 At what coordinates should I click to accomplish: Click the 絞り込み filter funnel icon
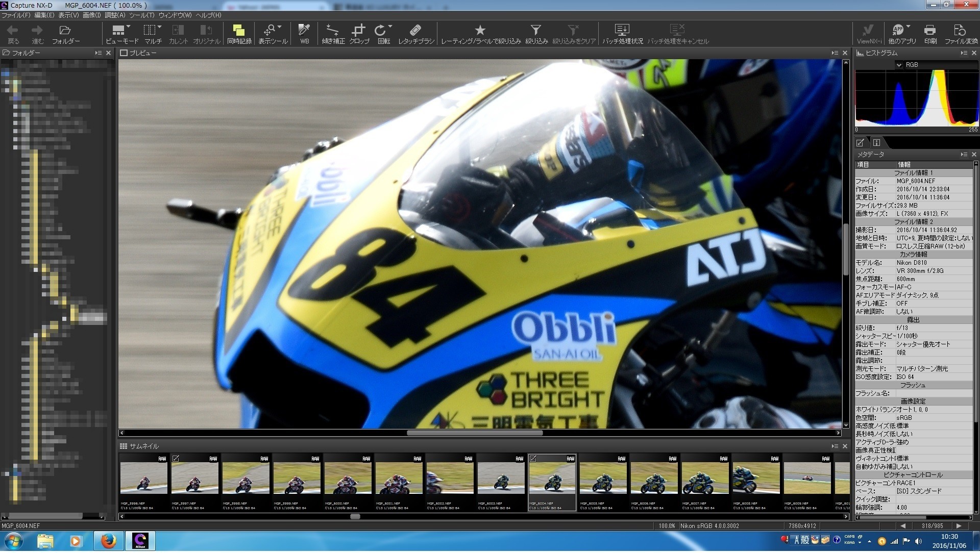tap(536, 31)
